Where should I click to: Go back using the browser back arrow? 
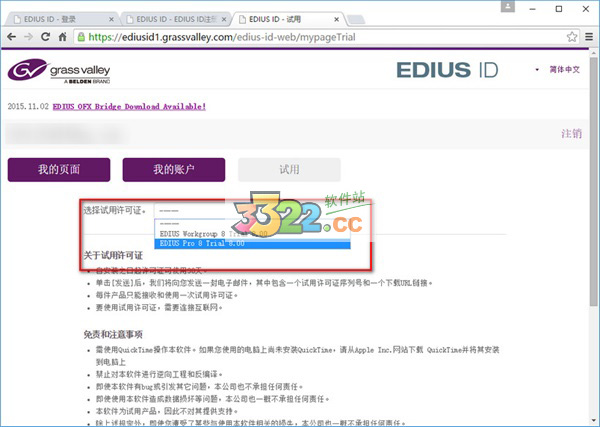11,37
